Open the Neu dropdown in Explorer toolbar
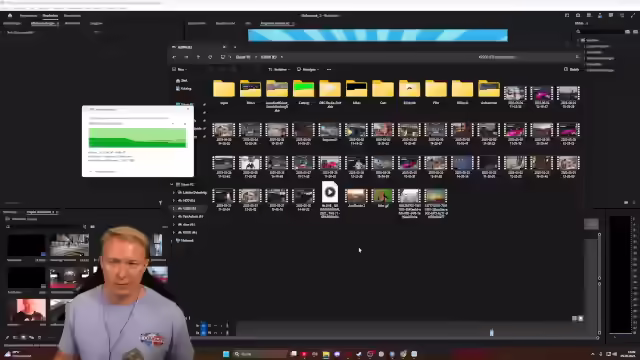 pos(180,69)
